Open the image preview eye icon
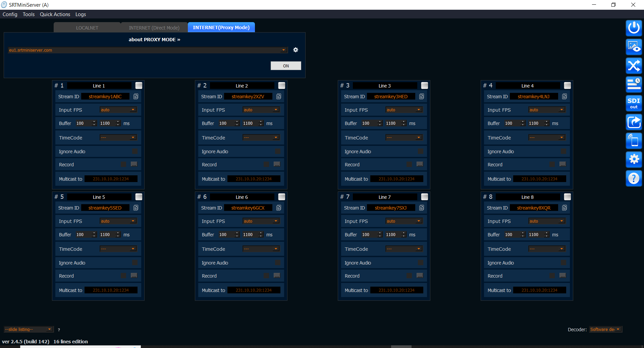This screenshot has height=348, width=644. coord(634,47)
